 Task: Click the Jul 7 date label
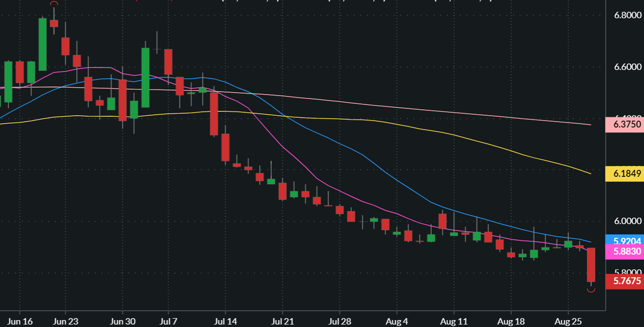[168, 320]
